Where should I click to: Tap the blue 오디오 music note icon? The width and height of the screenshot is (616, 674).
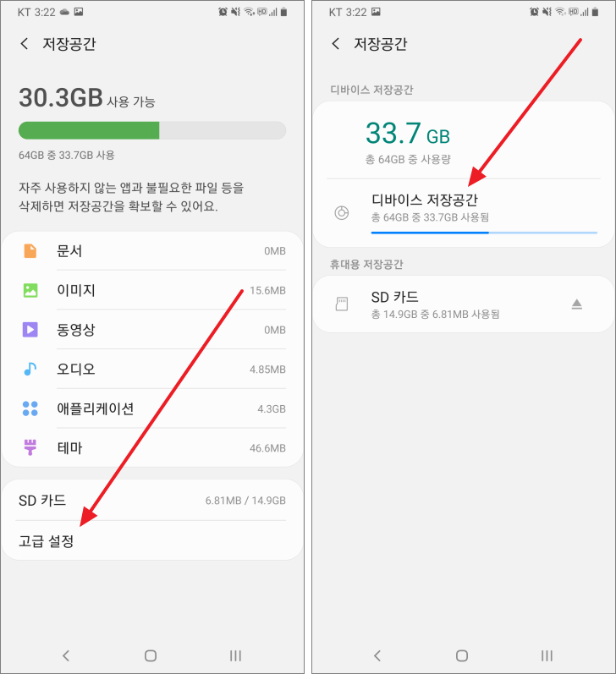click(30, 369)
